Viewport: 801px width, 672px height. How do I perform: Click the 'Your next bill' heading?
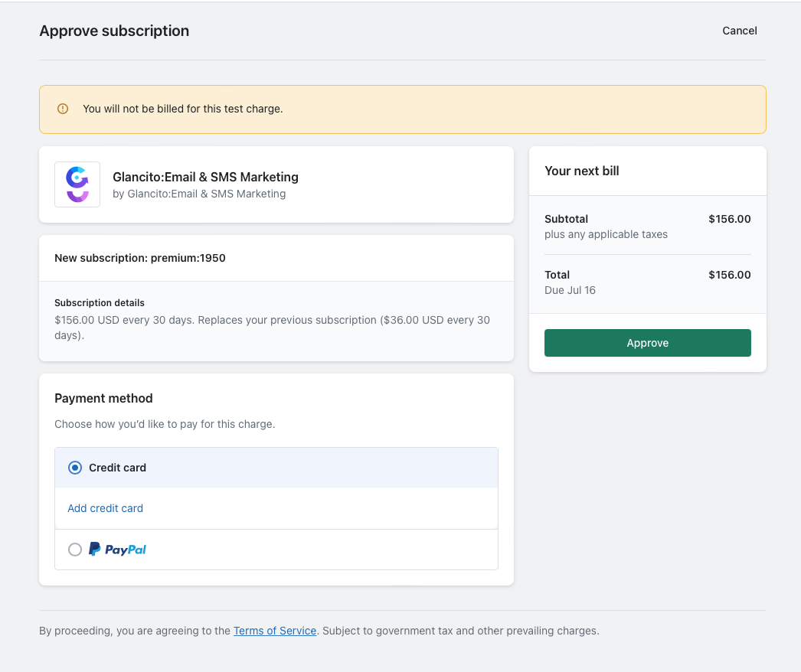tap(582, 171)
